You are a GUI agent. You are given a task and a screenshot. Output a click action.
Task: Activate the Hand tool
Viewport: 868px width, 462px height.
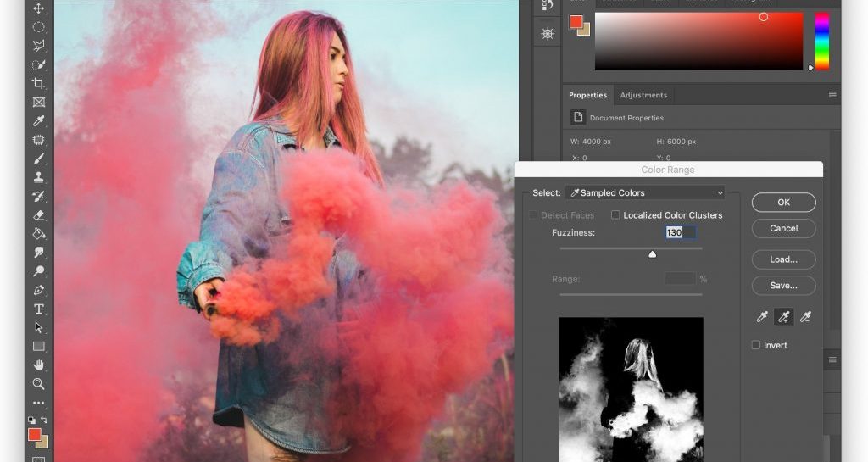[38, 365]
